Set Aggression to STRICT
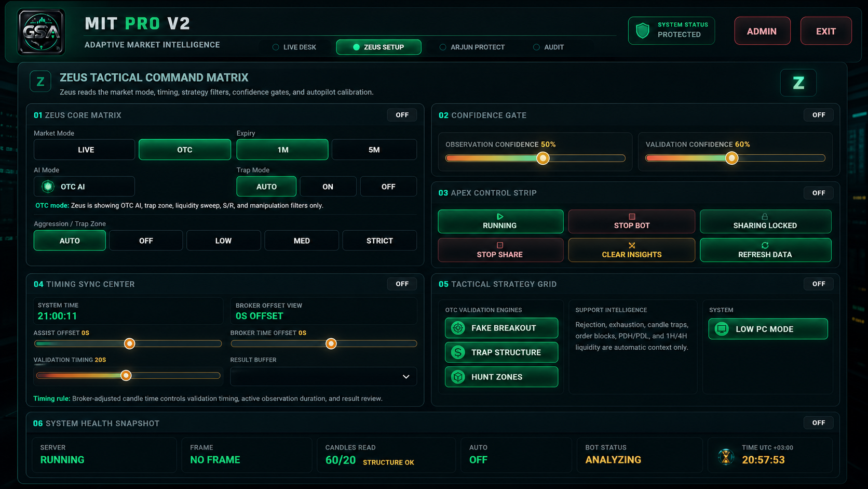This screenshot has height=489, width=868. pyautogui.click(x=379, y=241)
